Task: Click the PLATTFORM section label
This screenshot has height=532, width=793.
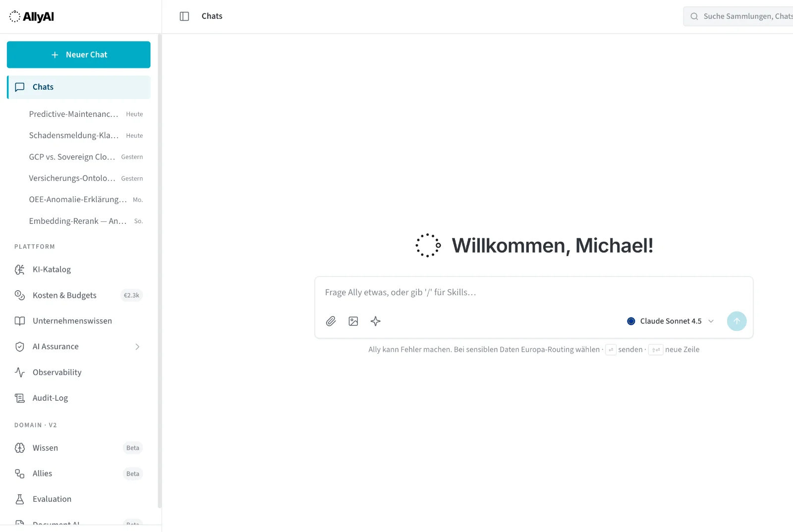Action: coord(35,247)
